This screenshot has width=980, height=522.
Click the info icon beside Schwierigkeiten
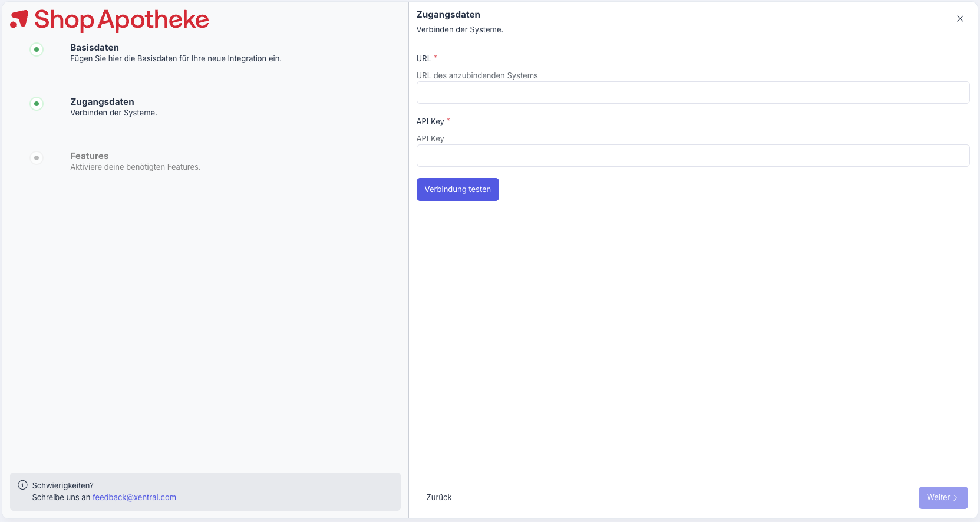click(22, 485)
